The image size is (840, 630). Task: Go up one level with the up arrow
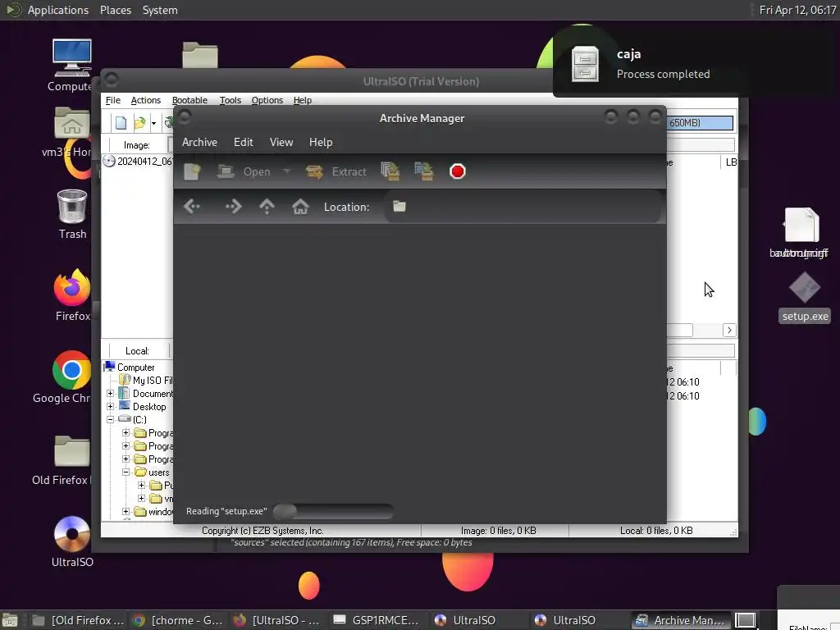click(267, 206)
